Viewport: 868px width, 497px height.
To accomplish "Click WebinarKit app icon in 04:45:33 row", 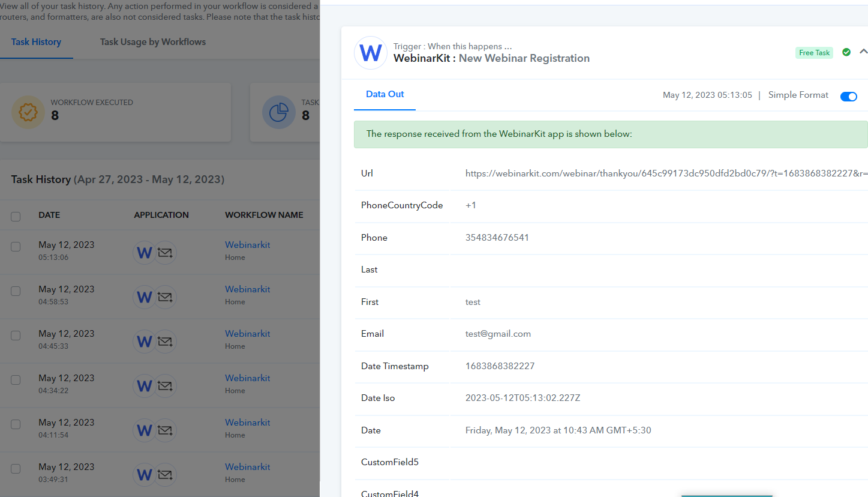I will pyautogui.click(x=144, y=342).
